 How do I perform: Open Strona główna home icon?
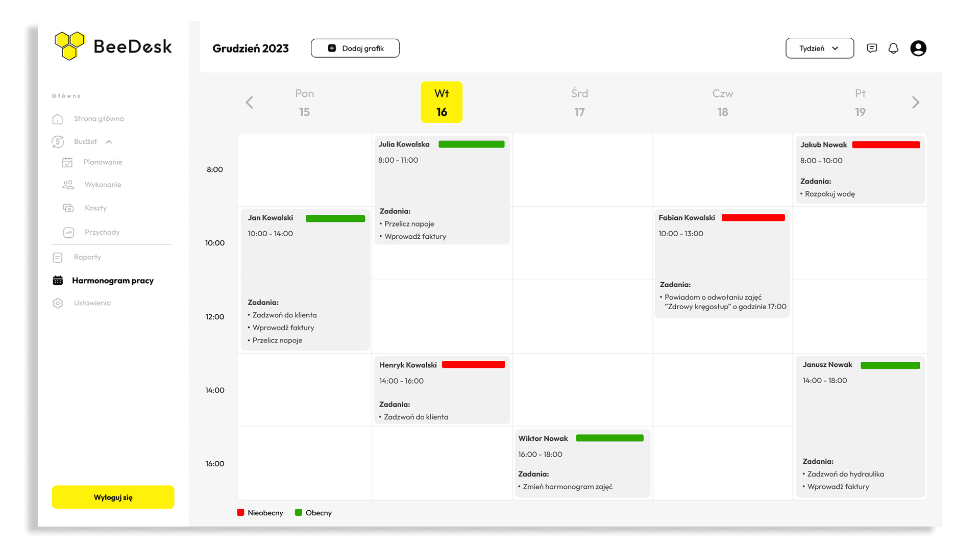pos(58,119)
